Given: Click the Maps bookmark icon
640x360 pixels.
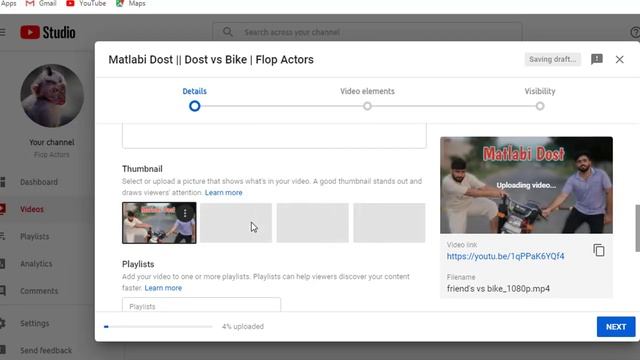Looking at the screenshot, I should tap(120, 4).
